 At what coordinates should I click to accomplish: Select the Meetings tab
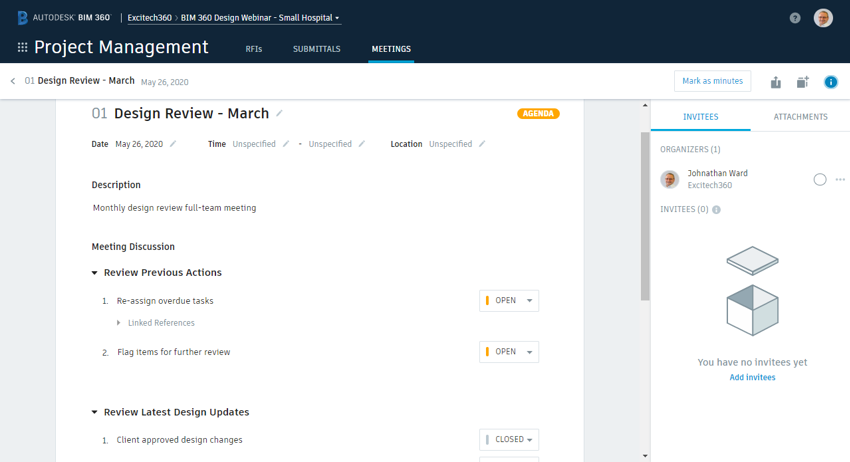coord(391,49)
